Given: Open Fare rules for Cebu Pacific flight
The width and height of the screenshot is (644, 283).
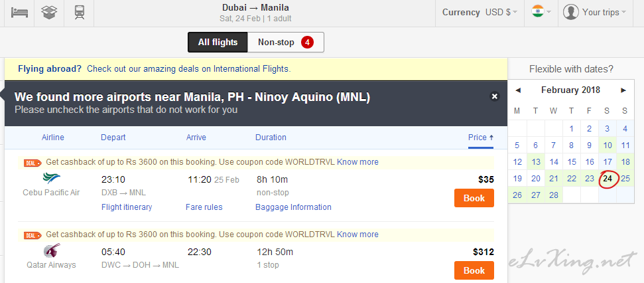Looking at the screenshot, I should tap(204, 207).
